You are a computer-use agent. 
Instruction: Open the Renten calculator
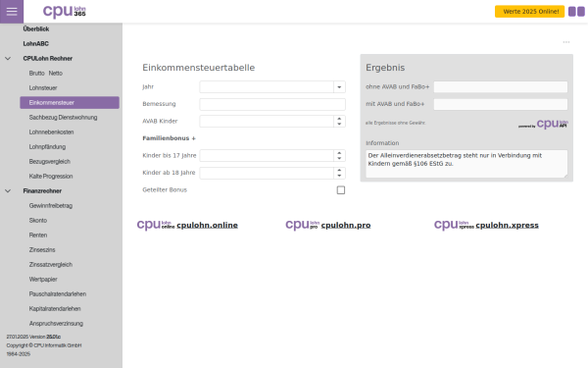tap(38, 236)
